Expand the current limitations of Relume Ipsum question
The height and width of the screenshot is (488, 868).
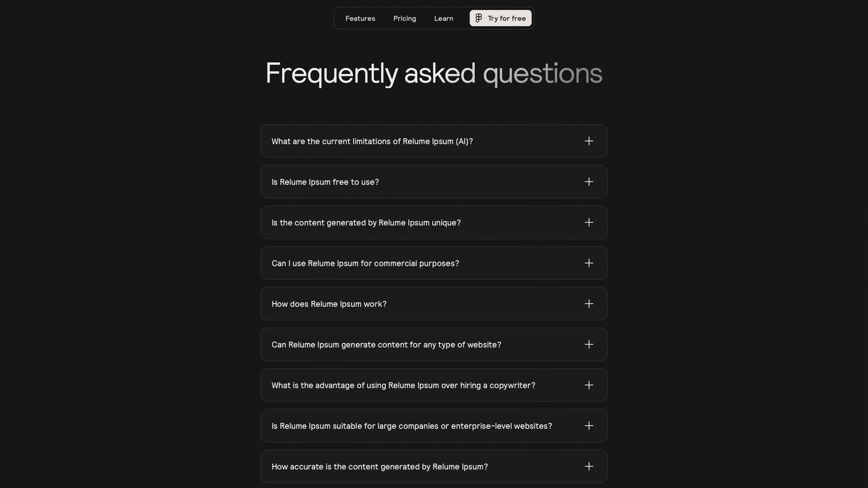tap(372, 142)
